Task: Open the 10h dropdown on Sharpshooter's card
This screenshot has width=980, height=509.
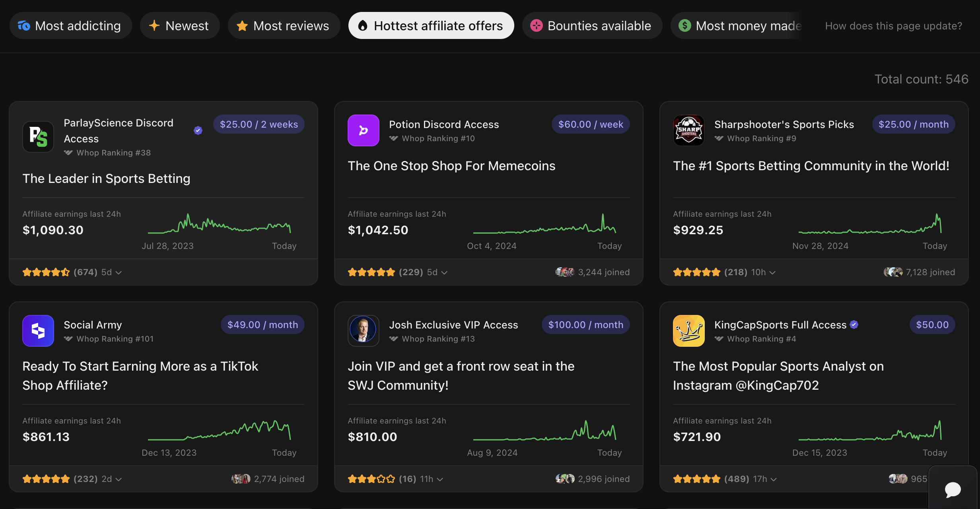Action: (773, 272)
